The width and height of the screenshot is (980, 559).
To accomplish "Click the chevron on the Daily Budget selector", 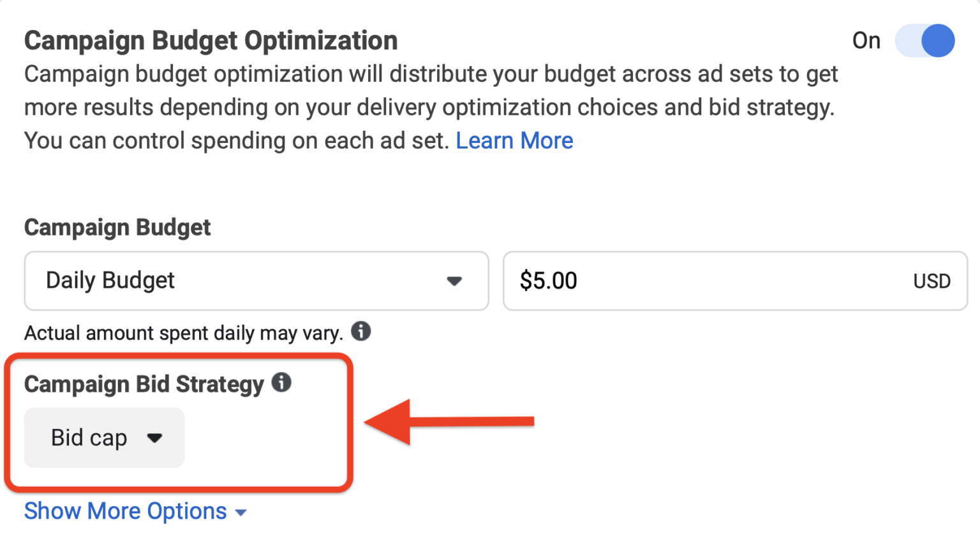I will click(454, 281).
